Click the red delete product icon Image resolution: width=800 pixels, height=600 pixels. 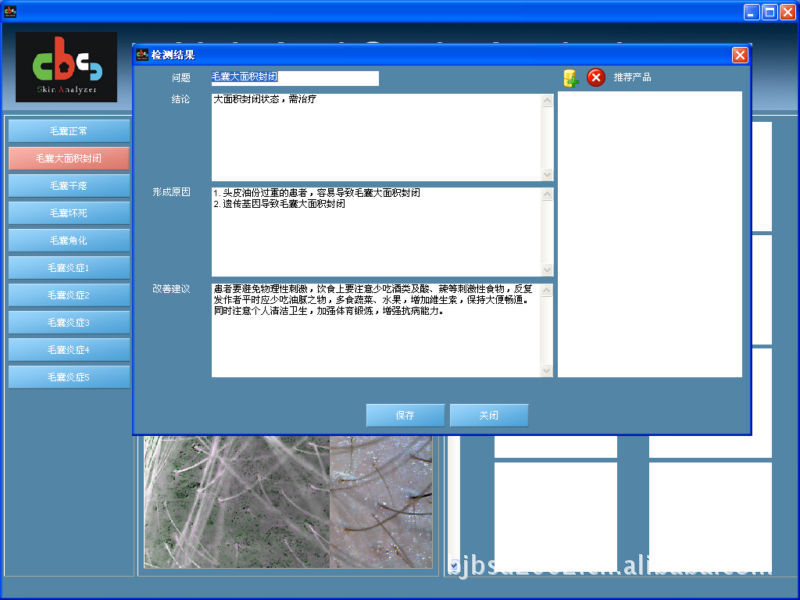click(x=596, y=78)
